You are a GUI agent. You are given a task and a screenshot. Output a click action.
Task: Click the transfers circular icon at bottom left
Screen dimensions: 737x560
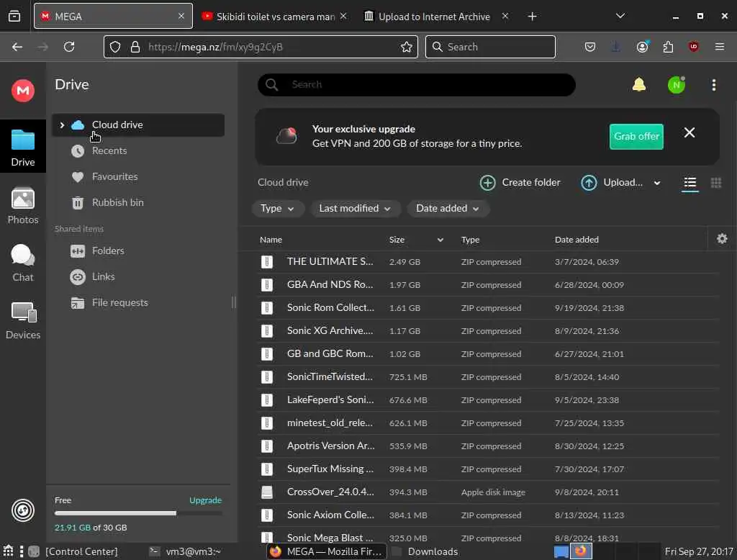(22, 510)
